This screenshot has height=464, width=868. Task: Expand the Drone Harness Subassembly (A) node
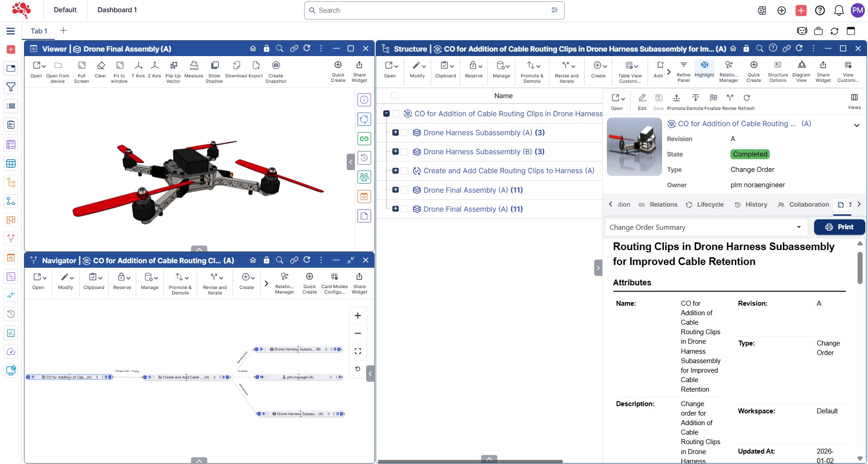[x=396, y=133]
